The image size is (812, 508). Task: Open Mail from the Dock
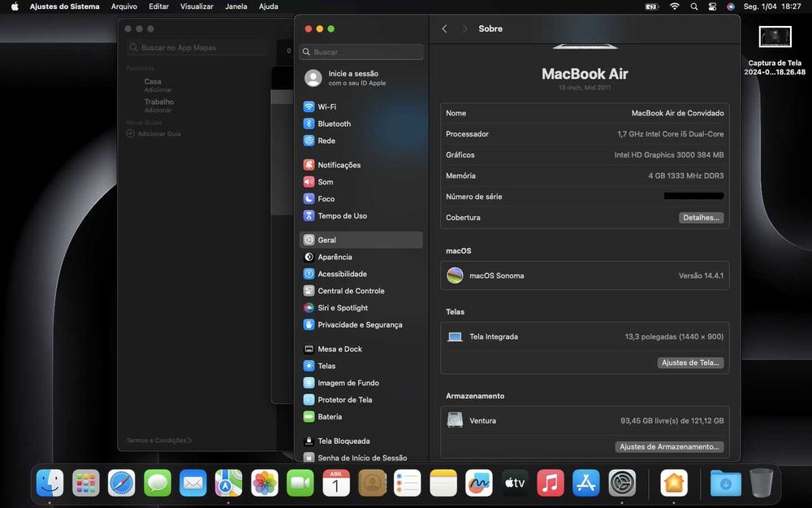tap(193, 483)
